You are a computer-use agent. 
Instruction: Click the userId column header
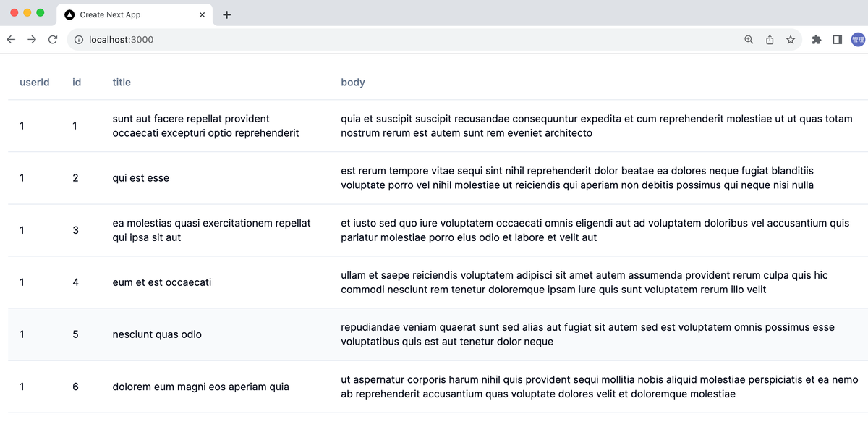coord(35,83)
